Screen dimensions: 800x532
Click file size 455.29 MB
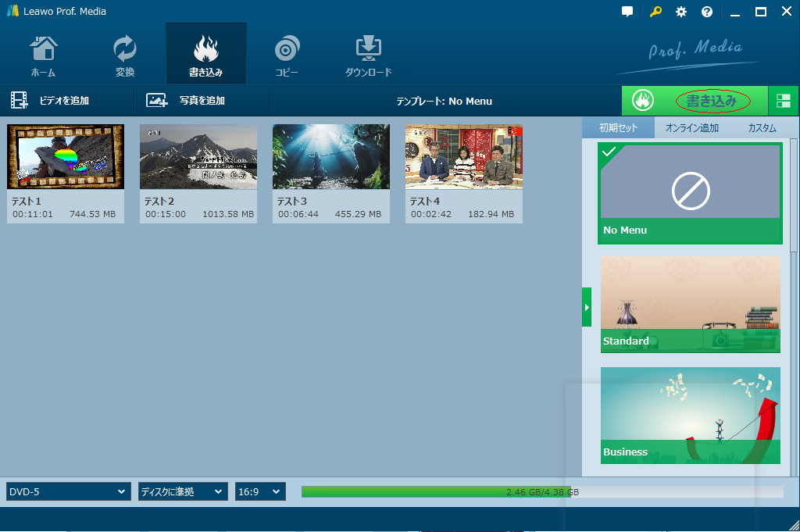point(358,214)
